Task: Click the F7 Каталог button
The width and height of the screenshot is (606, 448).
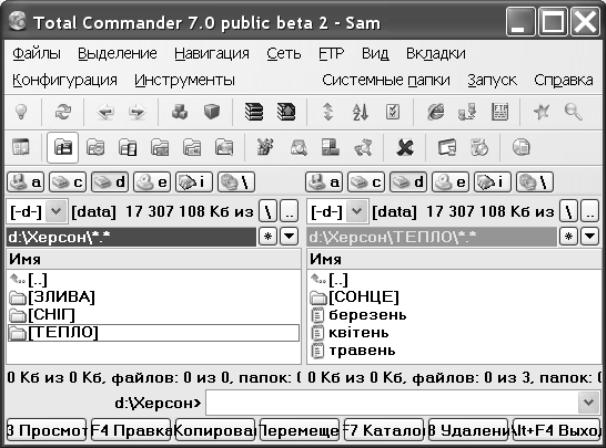Action: tap(384, 430)
